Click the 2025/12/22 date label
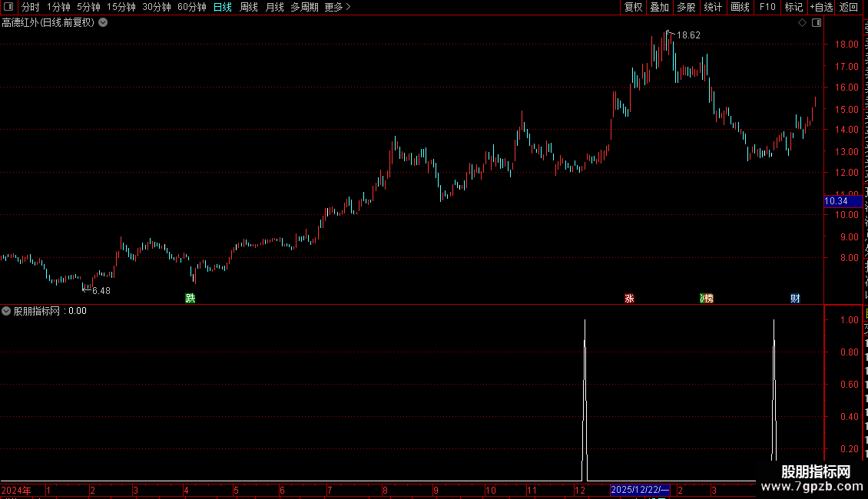The width and height of the screenshot is (868, 499). tap(641, 490)
